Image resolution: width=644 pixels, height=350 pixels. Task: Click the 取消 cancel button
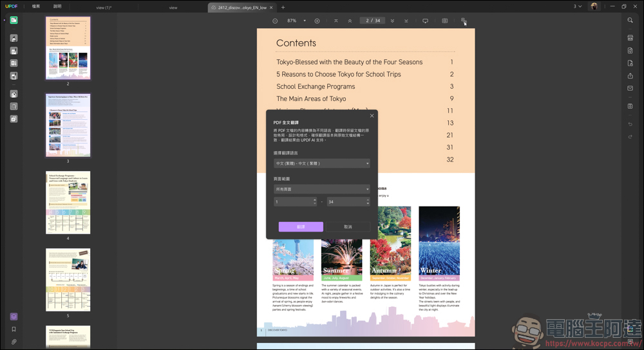348,227
